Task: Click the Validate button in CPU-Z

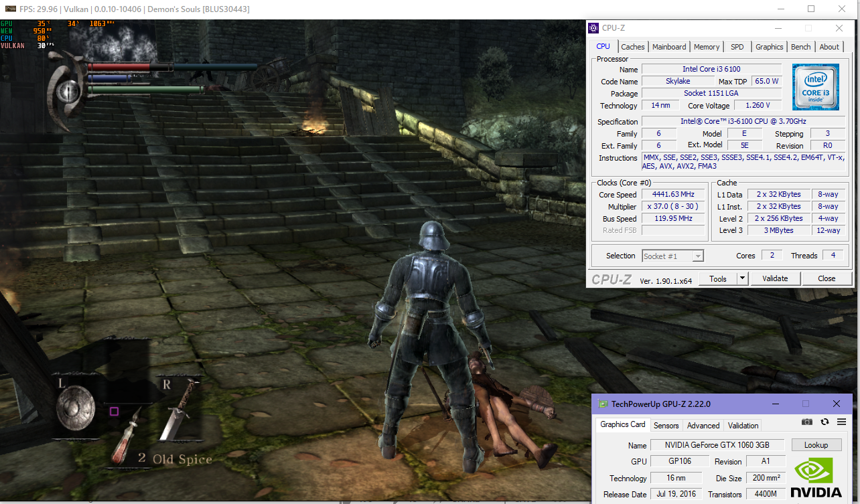Action: pos(775,278)
